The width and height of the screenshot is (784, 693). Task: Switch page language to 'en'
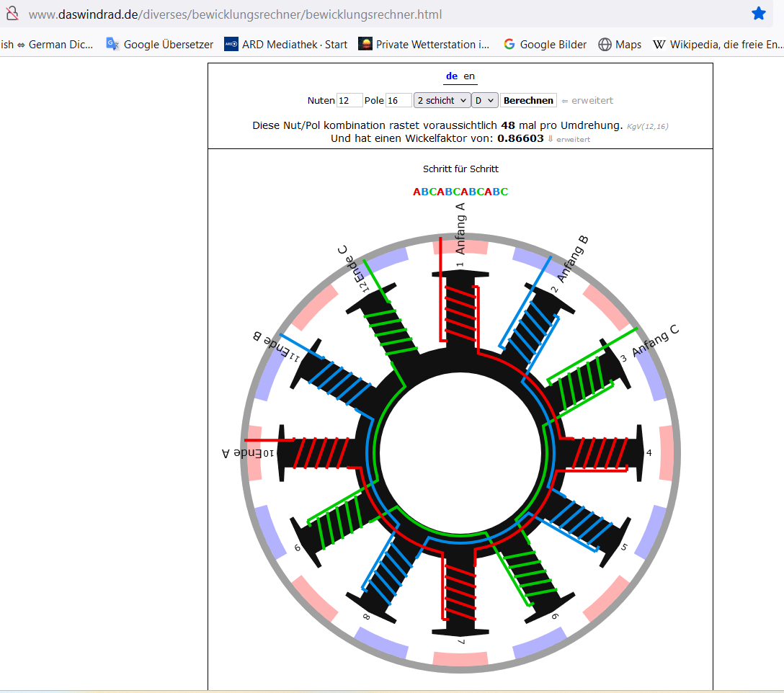pyautogui.click(x=469, y=76)
